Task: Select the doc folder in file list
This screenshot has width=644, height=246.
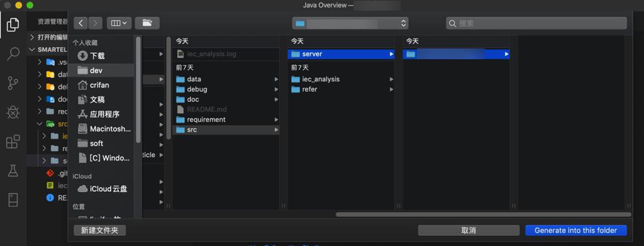Action: click(x=226, y=99)
